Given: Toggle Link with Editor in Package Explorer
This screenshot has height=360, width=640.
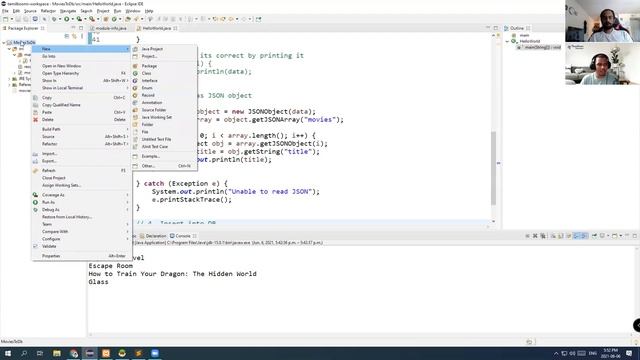Looking at the screenshot, I should click(x=74, y=36).
